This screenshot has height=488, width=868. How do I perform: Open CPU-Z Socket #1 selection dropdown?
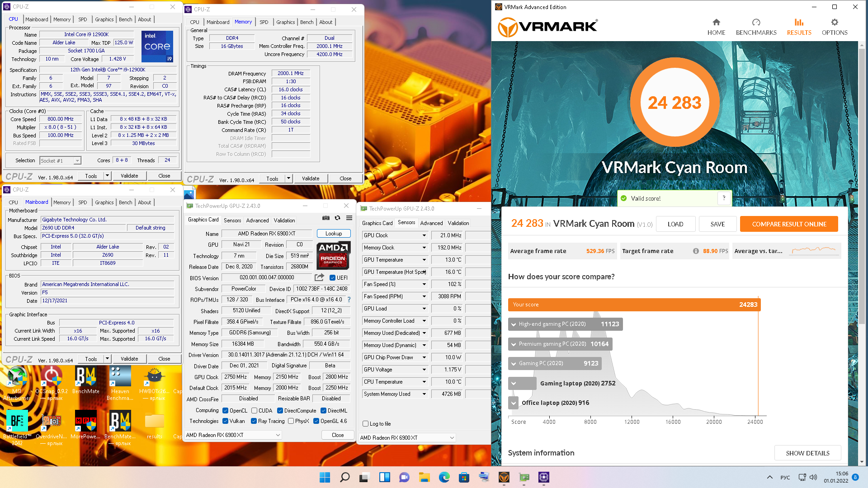[x=60, y=161]
